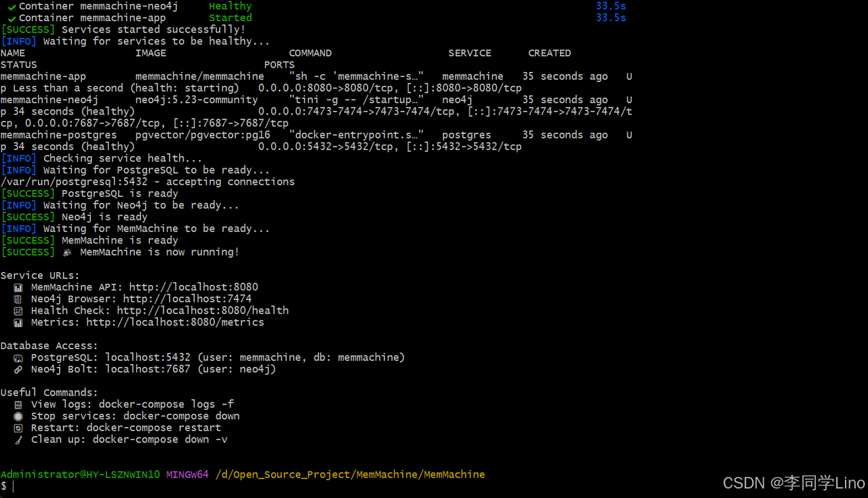
Task: Click 'postgres' in the SERVICE column
Action: (467, 135)
